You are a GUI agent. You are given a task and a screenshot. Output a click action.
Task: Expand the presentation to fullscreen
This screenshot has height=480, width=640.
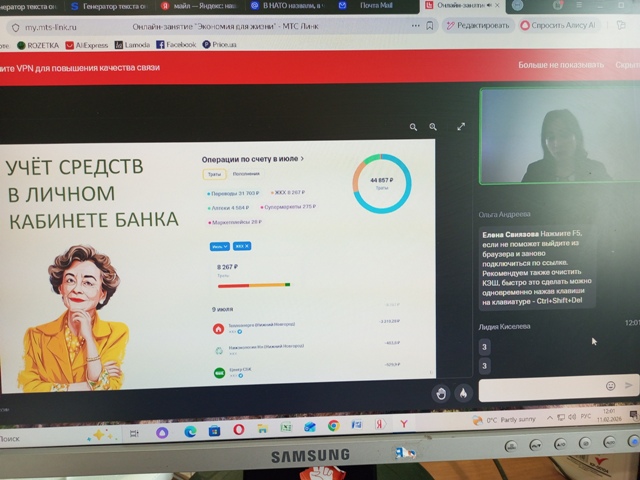click(x=461, y=127)
